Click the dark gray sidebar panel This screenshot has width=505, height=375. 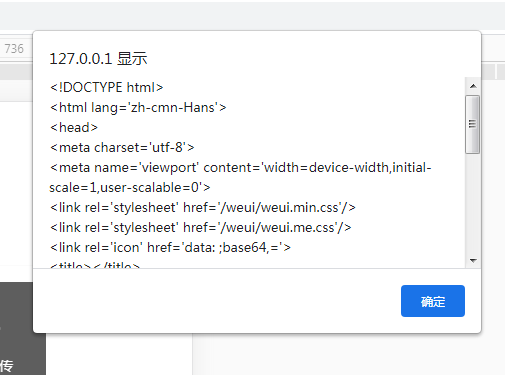coord(17,328)
